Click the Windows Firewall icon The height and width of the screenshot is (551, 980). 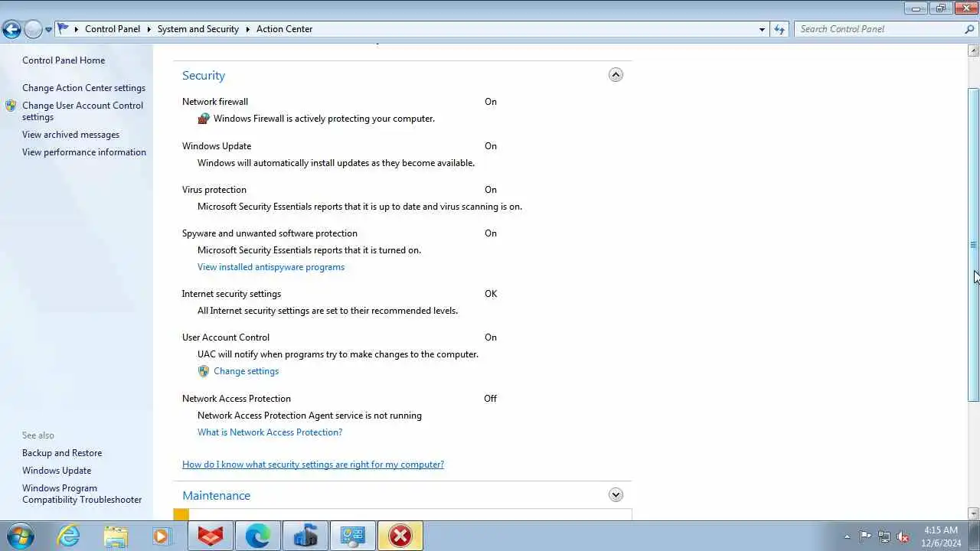pyautogui.click(x=204, y=119)
